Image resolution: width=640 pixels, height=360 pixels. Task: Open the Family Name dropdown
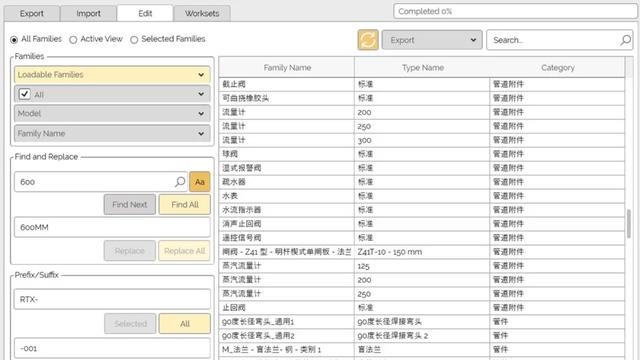pyautogui.click(x=112, y=133)
